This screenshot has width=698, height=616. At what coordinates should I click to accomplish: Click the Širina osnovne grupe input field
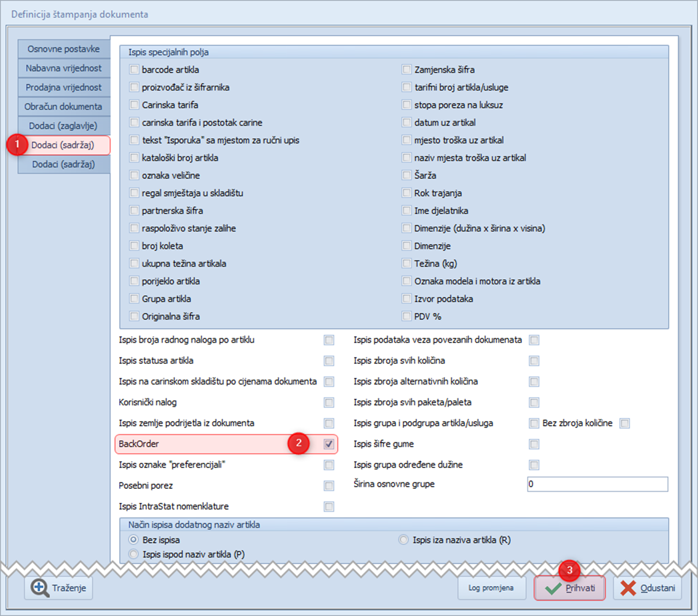pyautogui.click(x=597, y=484)
